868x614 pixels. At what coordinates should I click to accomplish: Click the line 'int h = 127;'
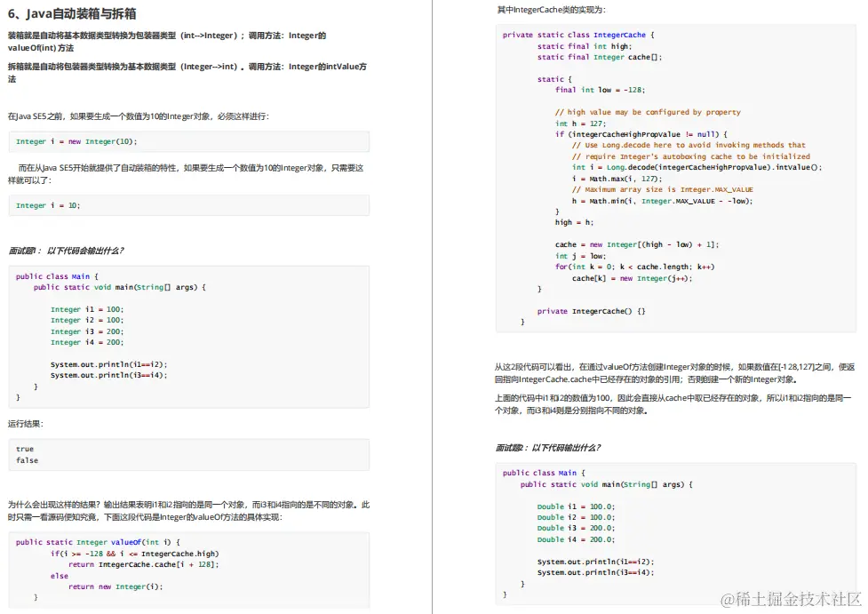581,124
